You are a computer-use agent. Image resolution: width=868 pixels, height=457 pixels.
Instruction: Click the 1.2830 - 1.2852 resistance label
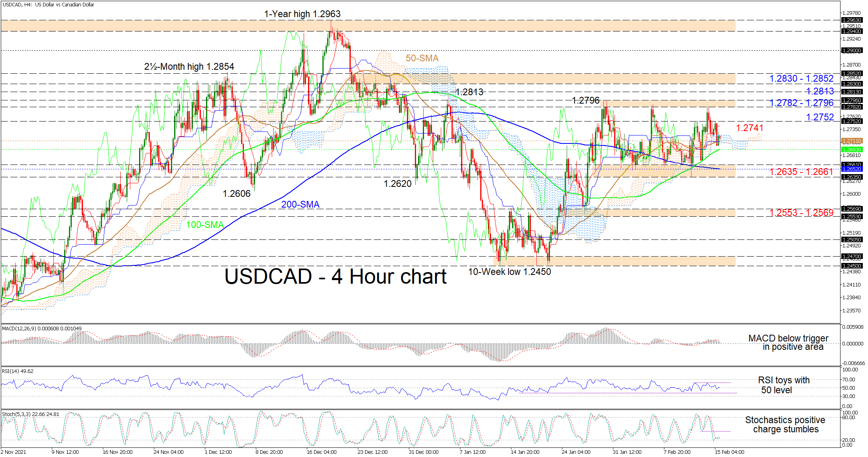coord(801,78)
